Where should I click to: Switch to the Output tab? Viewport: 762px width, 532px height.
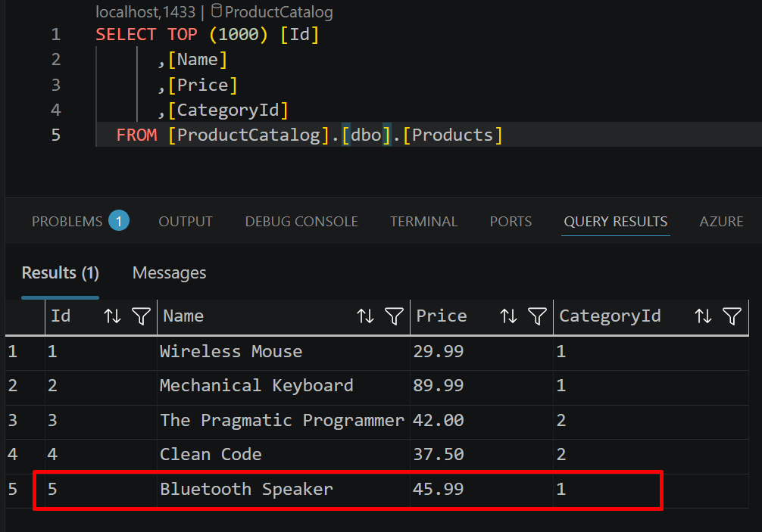tap(185, 221)
